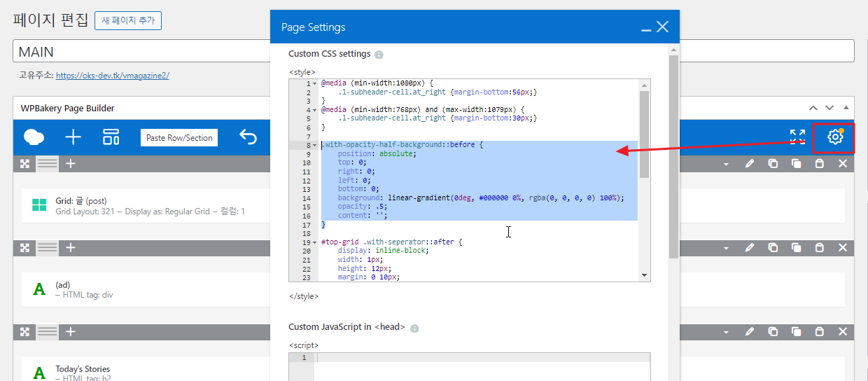Add column plus in the (ad) row
The width and height of the screenshot is (868, 381).
pos(71,248)
